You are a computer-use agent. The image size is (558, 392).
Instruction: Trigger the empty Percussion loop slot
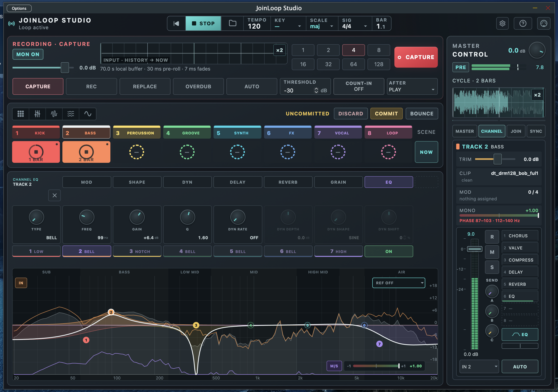137,152
